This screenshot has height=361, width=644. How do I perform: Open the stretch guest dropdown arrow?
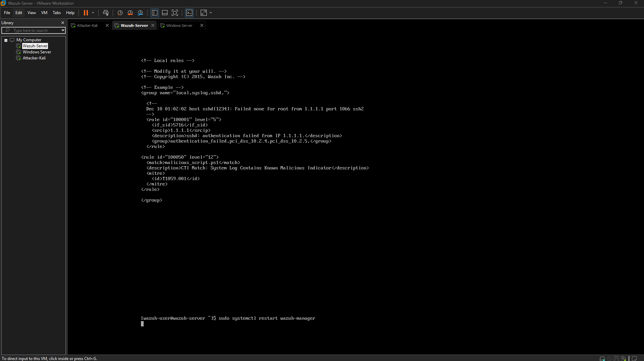point(211,13)
